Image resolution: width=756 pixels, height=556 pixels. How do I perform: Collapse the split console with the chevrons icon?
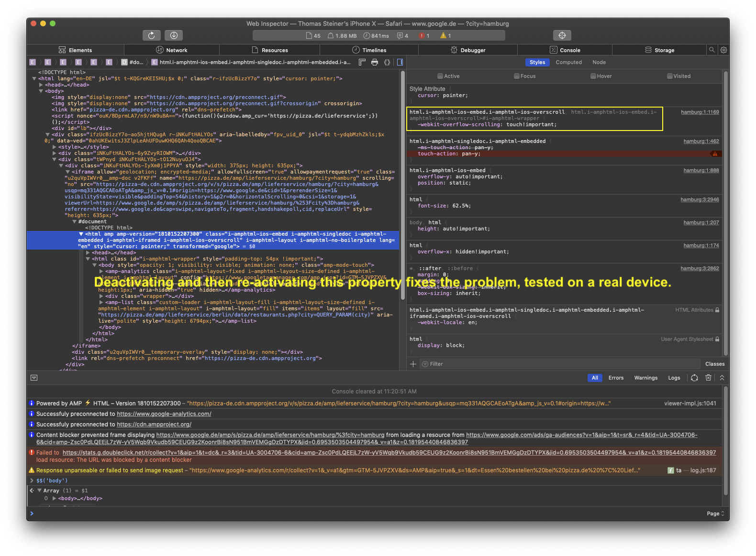point(722,378)
